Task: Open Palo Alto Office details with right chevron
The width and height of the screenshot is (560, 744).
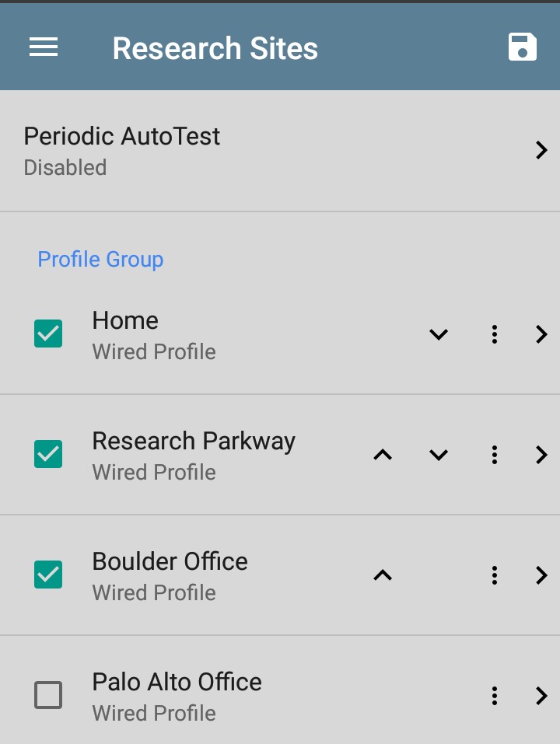Action: [541, 696]
